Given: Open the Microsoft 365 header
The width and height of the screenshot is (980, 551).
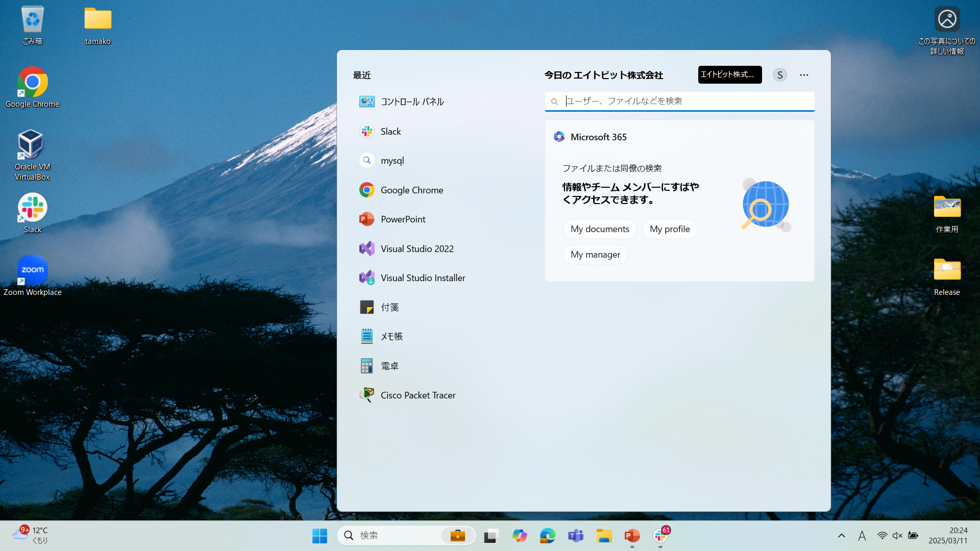Looking at the screenshot, I should (x=591, y=137).
